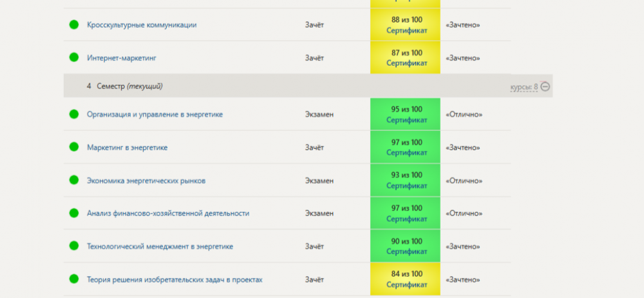This screenshot has height=298, width=644.
Task: Click green status dot for Теория решения задач
Action: tap(74, 279)
